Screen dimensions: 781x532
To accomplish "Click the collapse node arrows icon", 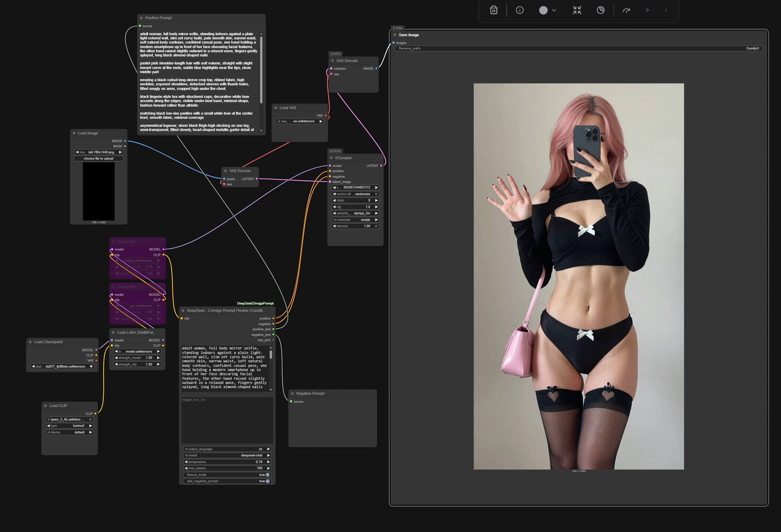I will click(577, 10).
